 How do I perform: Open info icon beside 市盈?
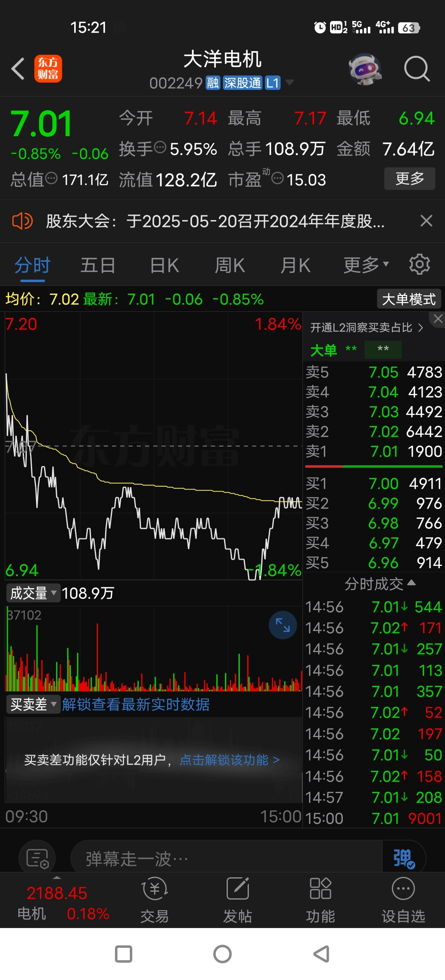click(x=278, y=178)
